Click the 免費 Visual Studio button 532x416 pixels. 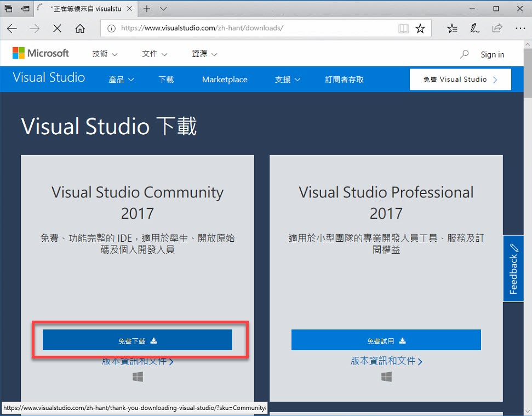click(x=460, y=79)
